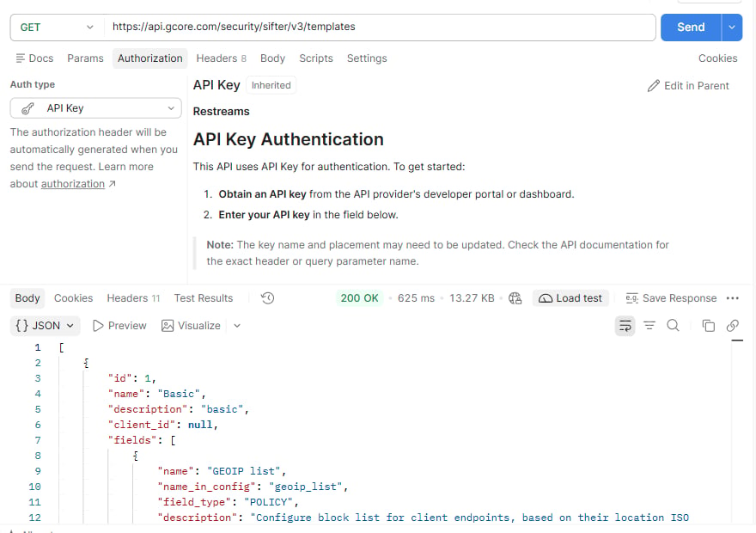This screenshot has width=756, height=533.
Task: Click the 625 ms response time
Action: pyautogui.click(x=416, y=298)
